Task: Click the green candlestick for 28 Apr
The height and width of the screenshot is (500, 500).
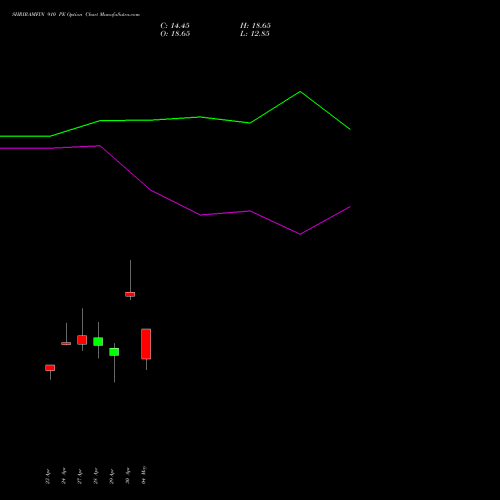Action: 98,342
